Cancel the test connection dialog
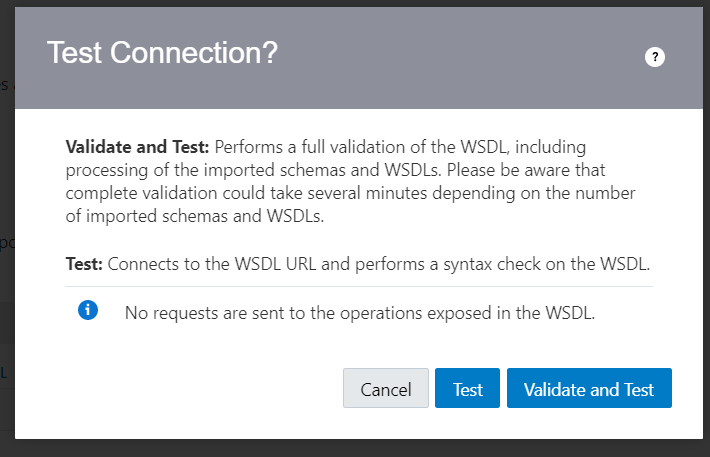710x457 pixels. tap(385, 389)
